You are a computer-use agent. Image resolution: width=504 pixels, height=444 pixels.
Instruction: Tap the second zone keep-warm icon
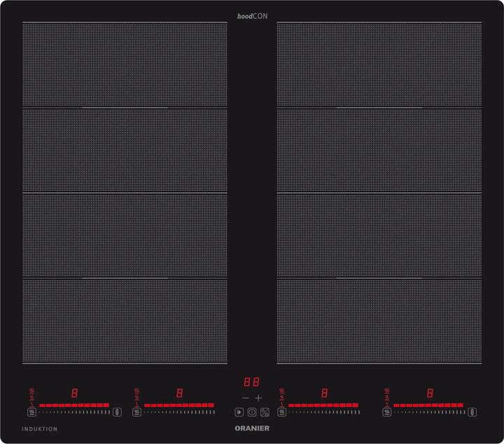tap(137, 413)
